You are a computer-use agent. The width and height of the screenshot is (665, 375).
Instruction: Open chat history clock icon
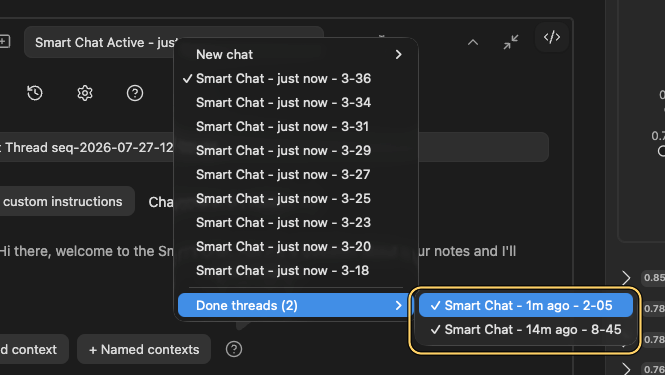35,93
